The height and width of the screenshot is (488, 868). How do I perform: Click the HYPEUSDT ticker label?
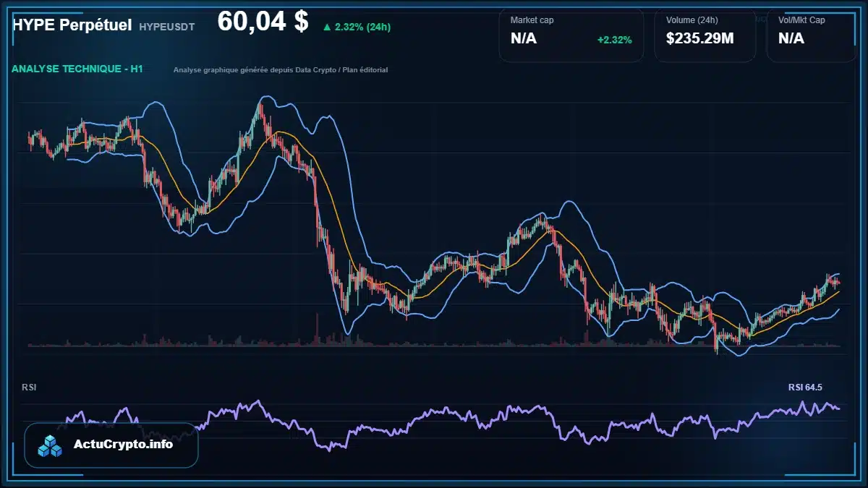(x=167, y=27)
